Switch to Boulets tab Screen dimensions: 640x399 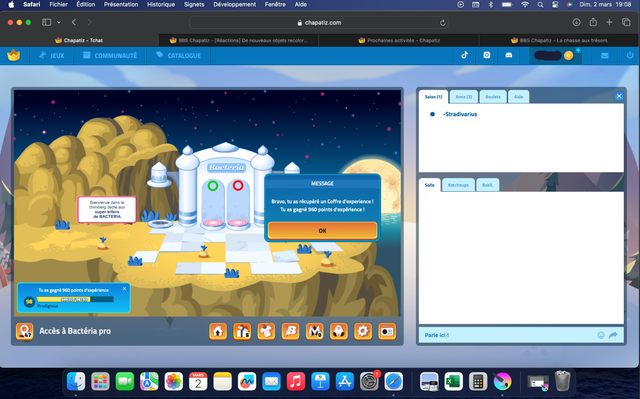493,97
